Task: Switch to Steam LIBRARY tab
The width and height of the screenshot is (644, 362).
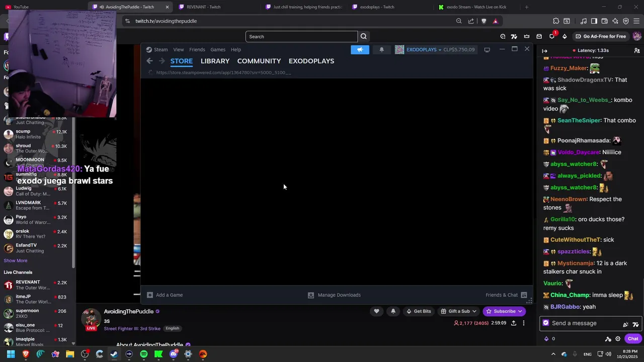Action: point(215,61)
